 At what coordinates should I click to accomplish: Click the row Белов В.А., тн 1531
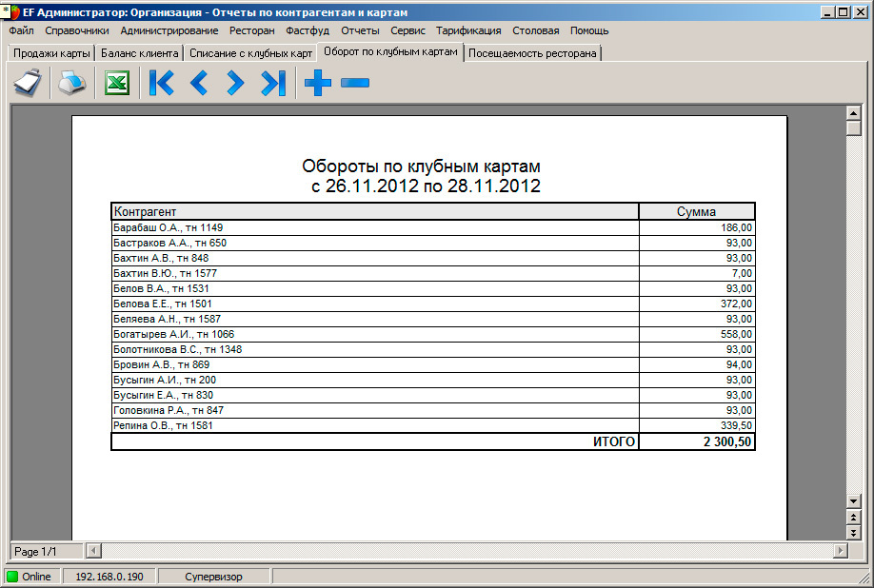(432, 288)
